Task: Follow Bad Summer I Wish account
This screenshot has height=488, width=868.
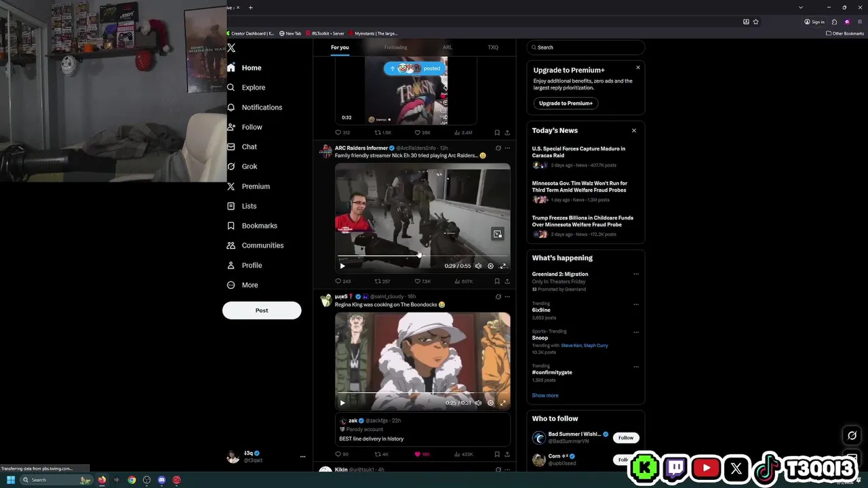Action: pyautogui.click(x=626, y=438)
